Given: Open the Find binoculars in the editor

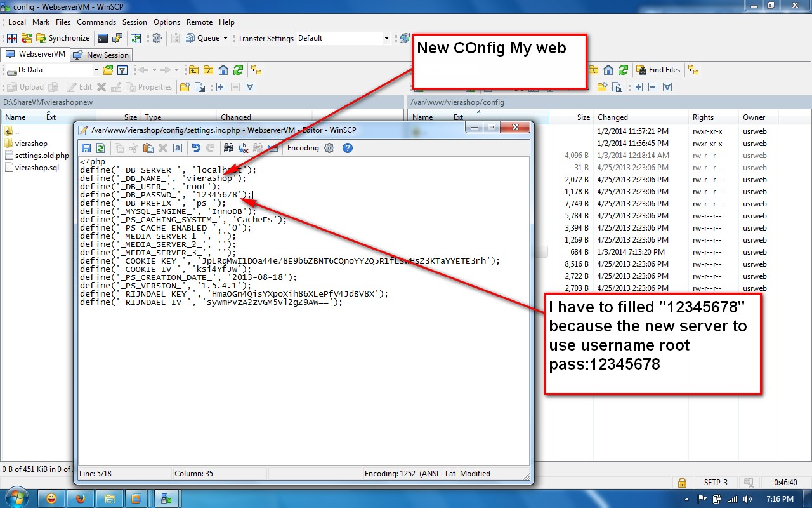Looking at the screenshot, I should [x=229, y=148].
